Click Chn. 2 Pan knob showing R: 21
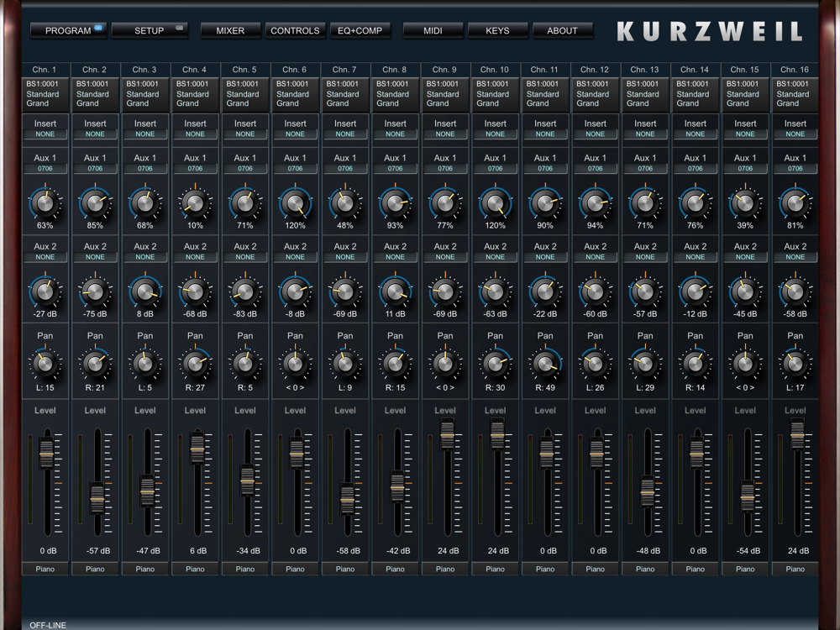 click(95, 365)
